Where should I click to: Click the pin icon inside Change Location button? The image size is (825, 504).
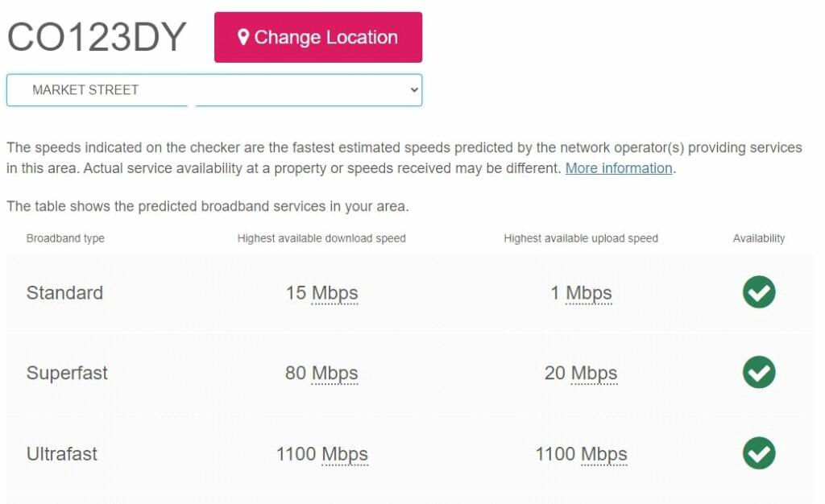coord(243,36)
